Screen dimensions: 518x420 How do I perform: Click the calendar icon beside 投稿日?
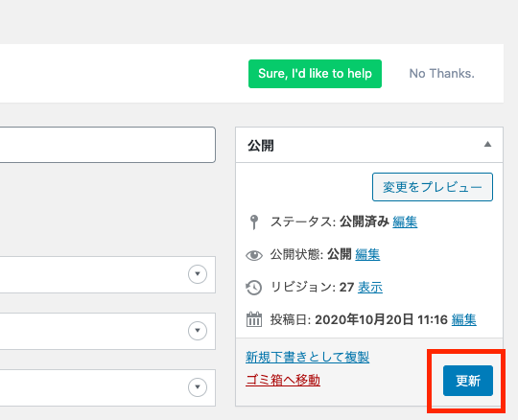[x=254, y=319]
